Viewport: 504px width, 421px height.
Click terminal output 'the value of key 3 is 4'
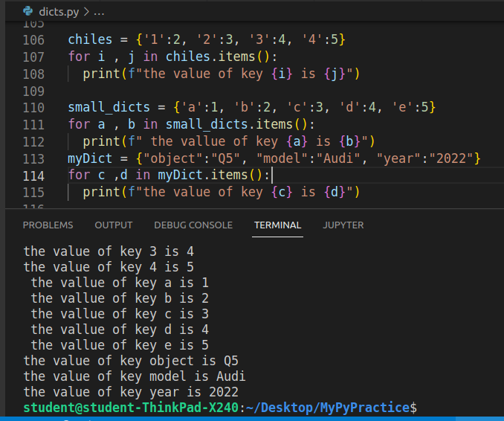click(109, 251)
